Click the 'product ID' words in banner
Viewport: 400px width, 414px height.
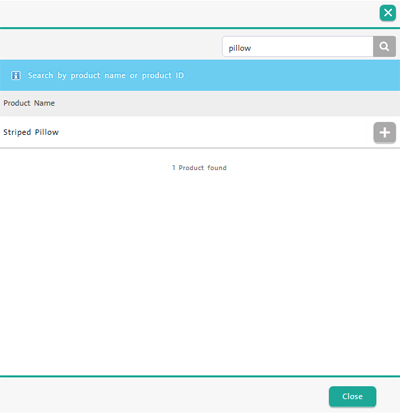[163, 76]
